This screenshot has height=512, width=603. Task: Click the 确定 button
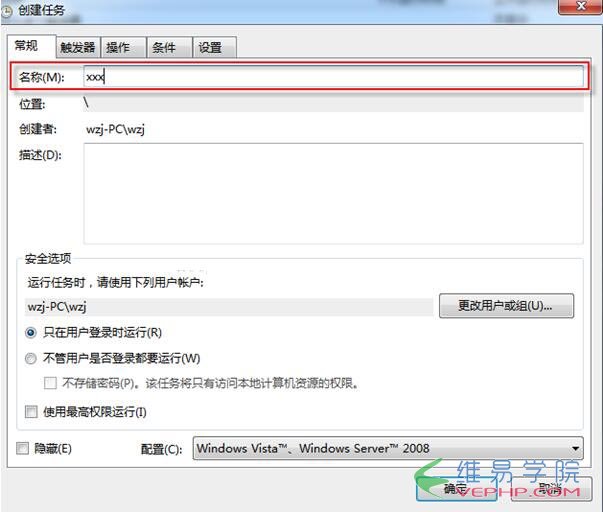[x=456, y=489]
